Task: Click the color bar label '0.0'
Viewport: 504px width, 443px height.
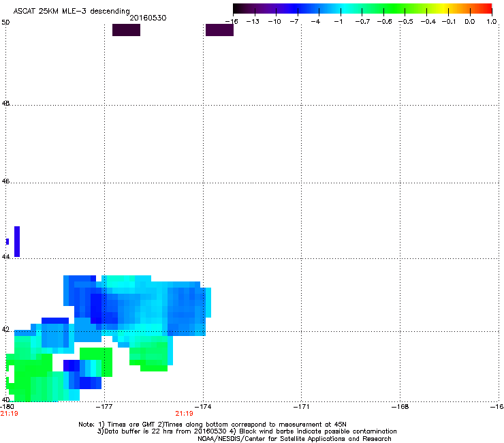Action: 470,22
